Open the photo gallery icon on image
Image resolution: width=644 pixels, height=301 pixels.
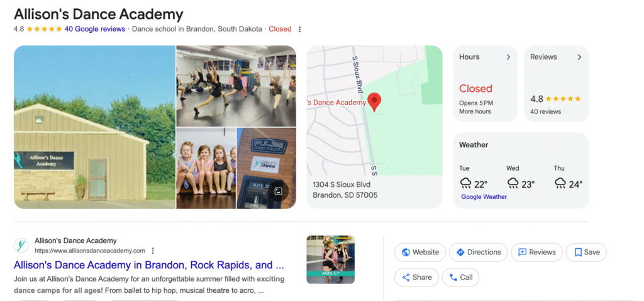(x=278, y=191)
